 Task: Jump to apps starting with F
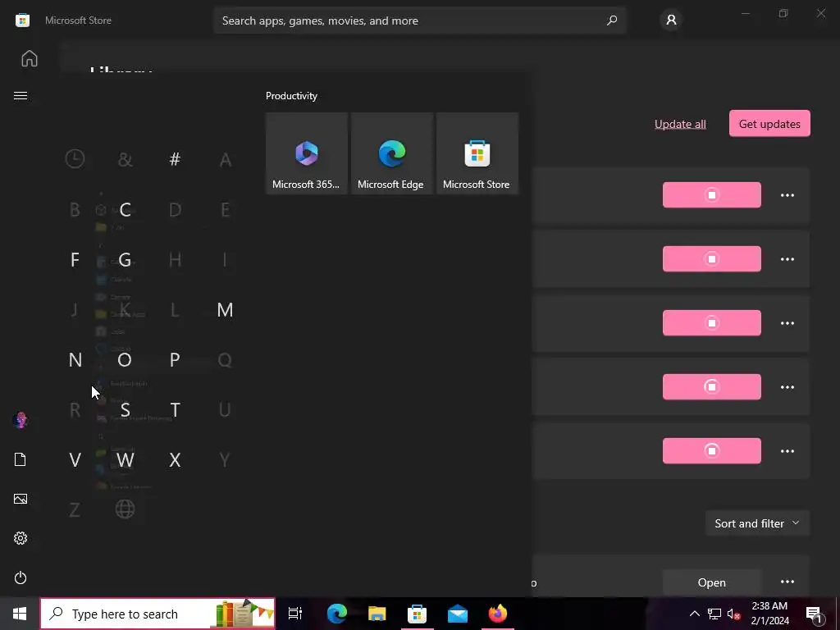click(75, 260)
